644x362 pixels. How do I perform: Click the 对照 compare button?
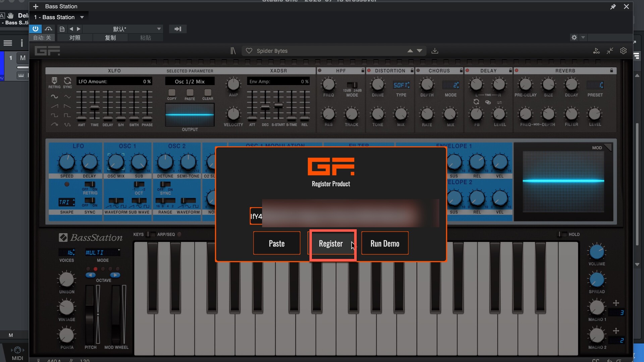75,38
